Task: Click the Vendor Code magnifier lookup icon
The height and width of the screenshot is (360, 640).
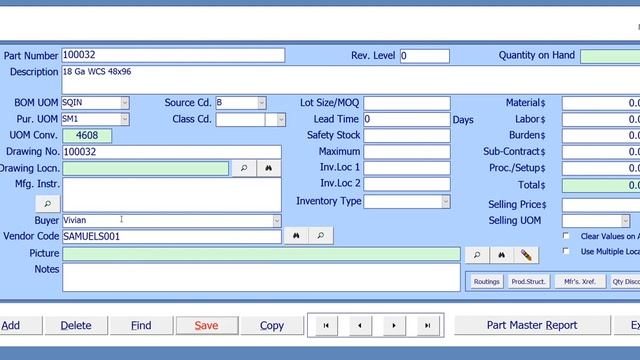Action: (x=321, y=236)
